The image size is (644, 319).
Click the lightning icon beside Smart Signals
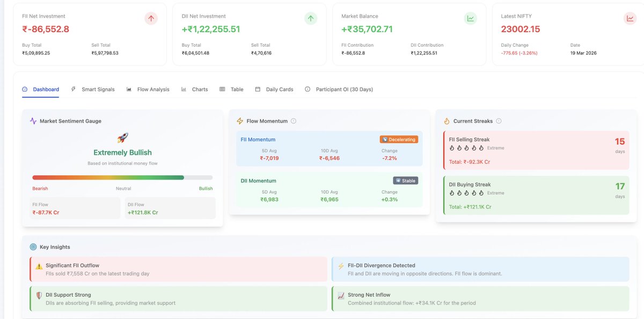click(x=74, y=89)
